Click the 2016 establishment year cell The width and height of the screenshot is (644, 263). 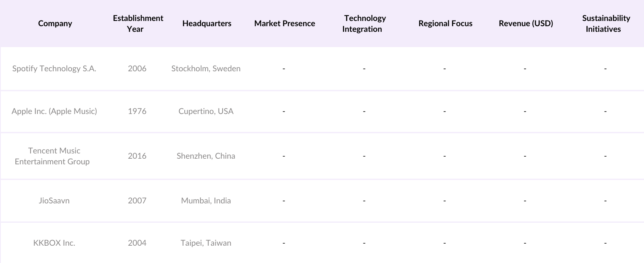tap(137, 156)
